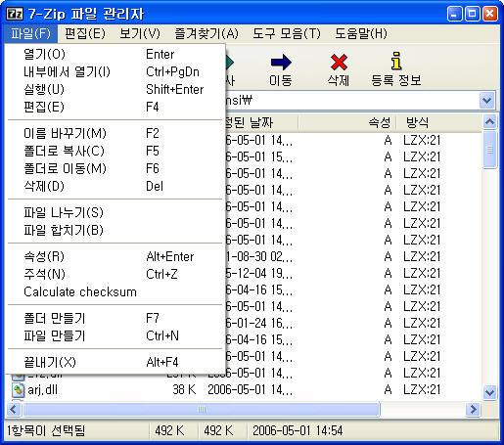Image resolution: width=504 pixels, height=445 pixels.
Task: Click the Delete (삭제) red X toolbar icon
Action: click(x=339, y=62)
